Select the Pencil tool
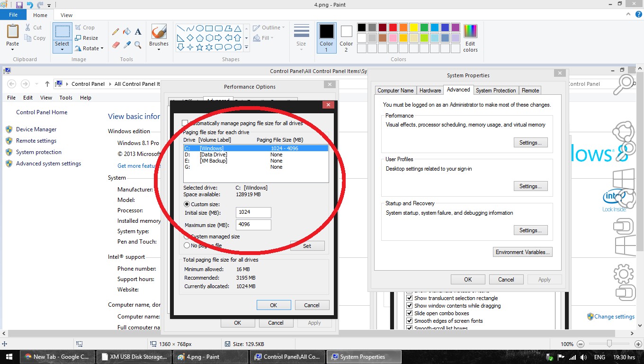 coord(116,32)
